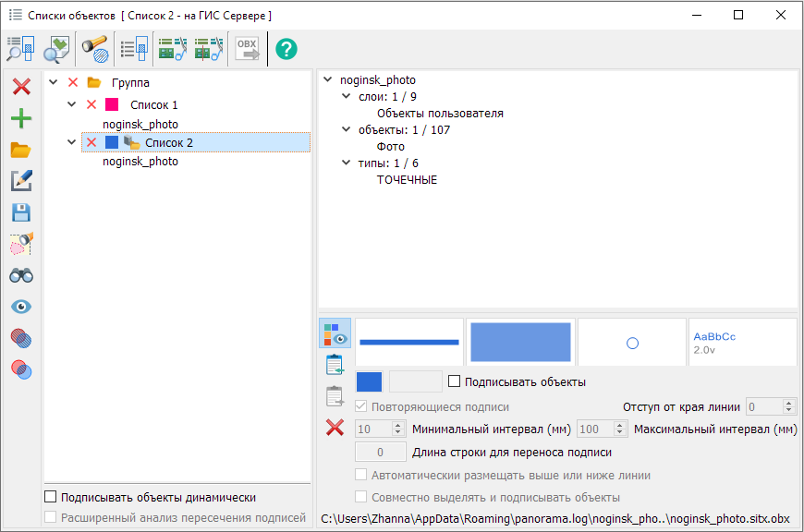The image size is (804, 532).
Task: Click the large red X delete icon in sidebar
Action: tap(20, 87)
